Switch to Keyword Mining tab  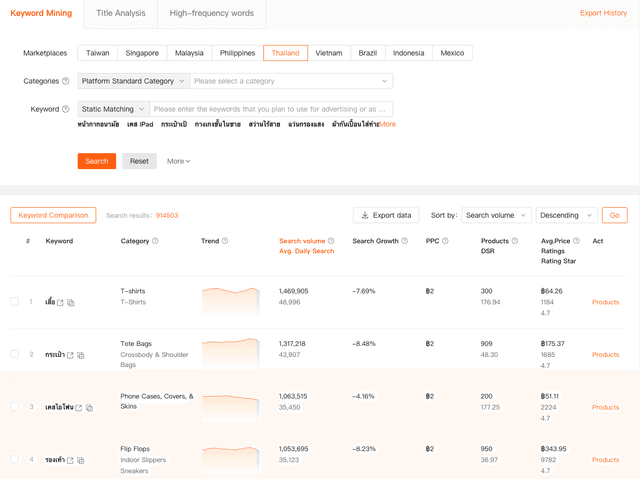tap(41, 13)
